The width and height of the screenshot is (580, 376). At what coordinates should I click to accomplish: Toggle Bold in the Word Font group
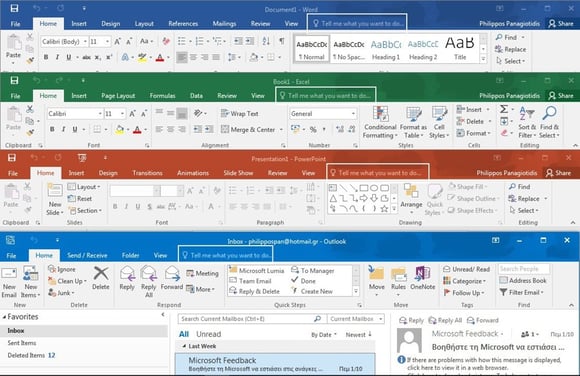(x=46, y=57)
